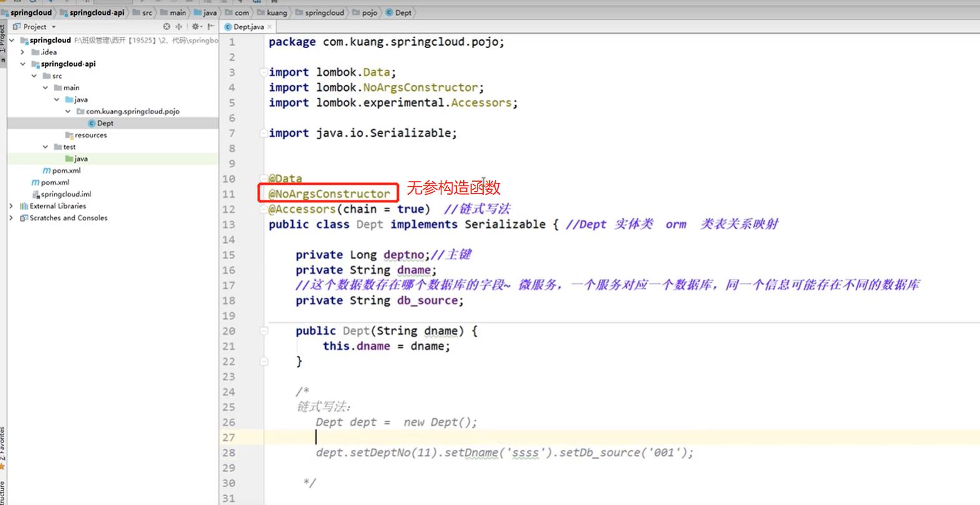
Task: Click the fold end marker at line 22
Action: pyautogui.click(x=264, y=361)
